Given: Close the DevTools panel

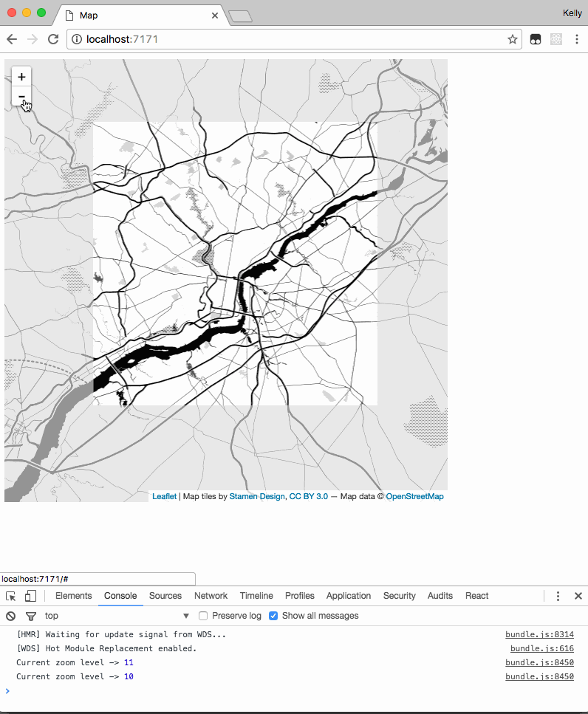Looking at the screenshot, I should click(x=578, y=596).
